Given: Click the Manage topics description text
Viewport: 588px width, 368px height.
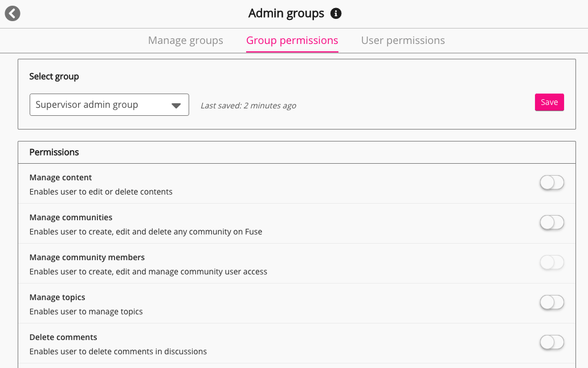Looking at the screenshot, I should tap(86, 312).
